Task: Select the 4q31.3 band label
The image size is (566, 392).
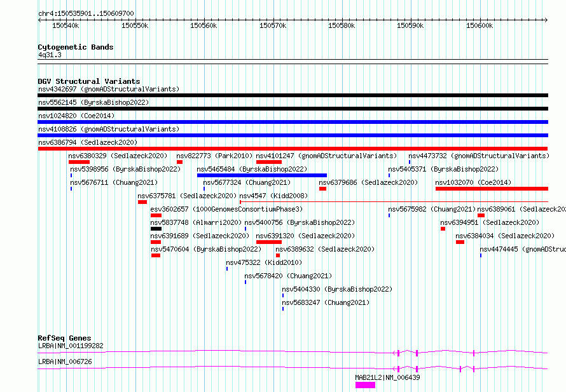Action: point(50,55)
